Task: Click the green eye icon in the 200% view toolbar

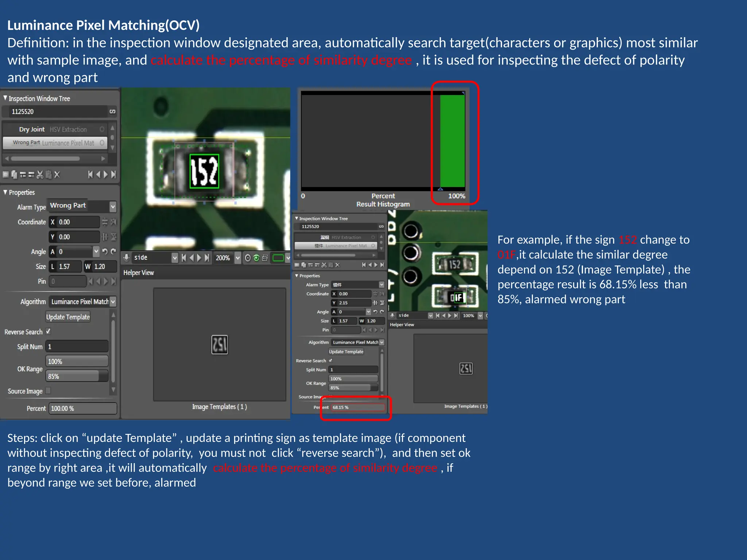Action: pos(256,258)
